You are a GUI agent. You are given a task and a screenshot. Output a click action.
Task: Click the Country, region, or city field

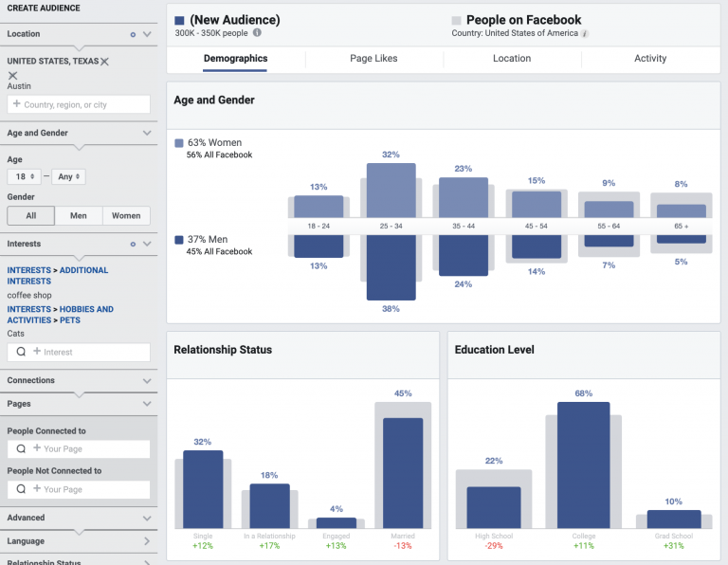coord(79,104)
